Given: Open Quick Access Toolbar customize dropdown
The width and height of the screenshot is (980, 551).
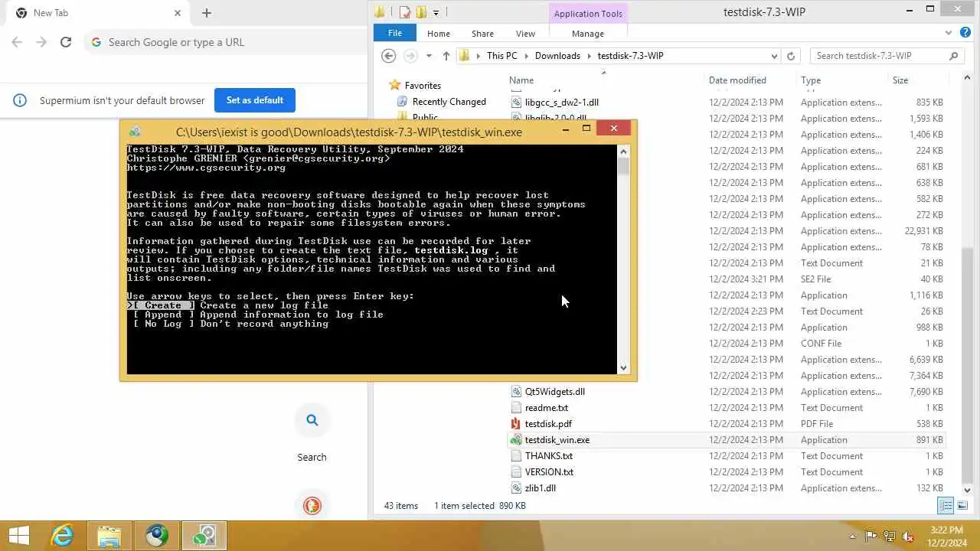Looking at the screenshot, I should point(436,12).
